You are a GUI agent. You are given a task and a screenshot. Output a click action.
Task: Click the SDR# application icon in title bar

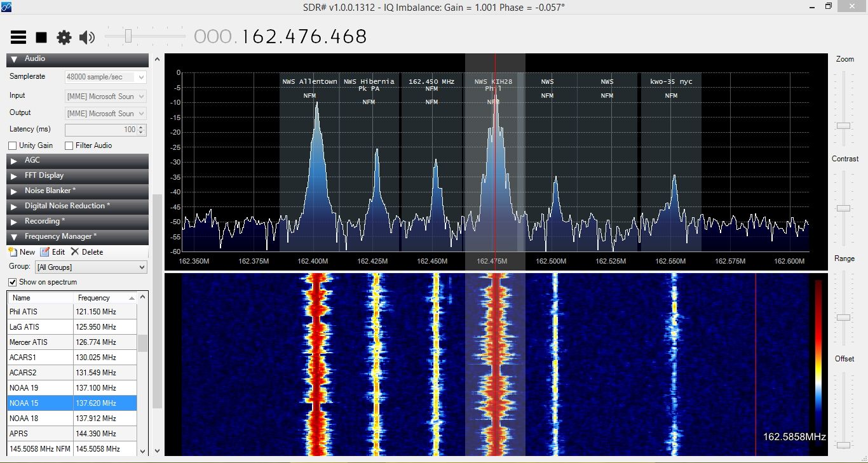tap(6, 6)
